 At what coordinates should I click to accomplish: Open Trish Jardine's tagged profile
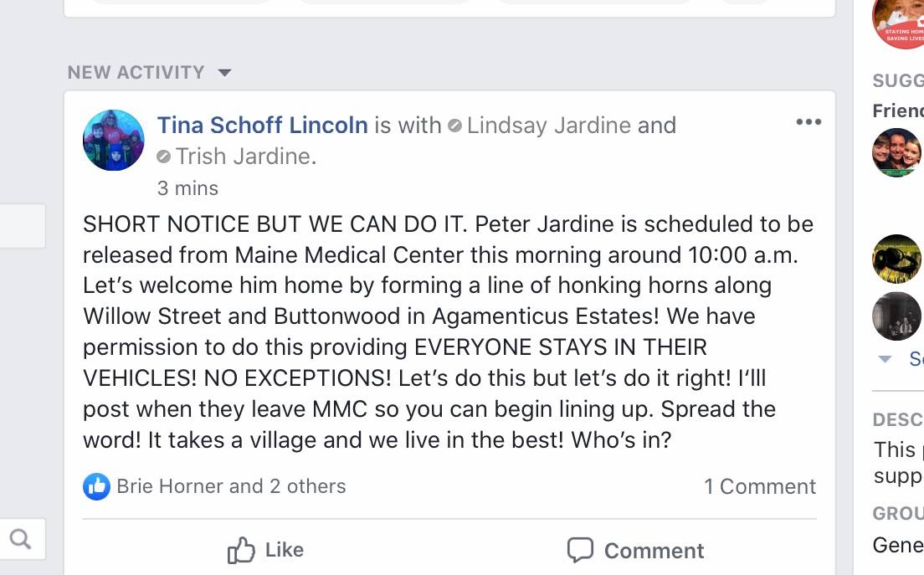point(244,157)
